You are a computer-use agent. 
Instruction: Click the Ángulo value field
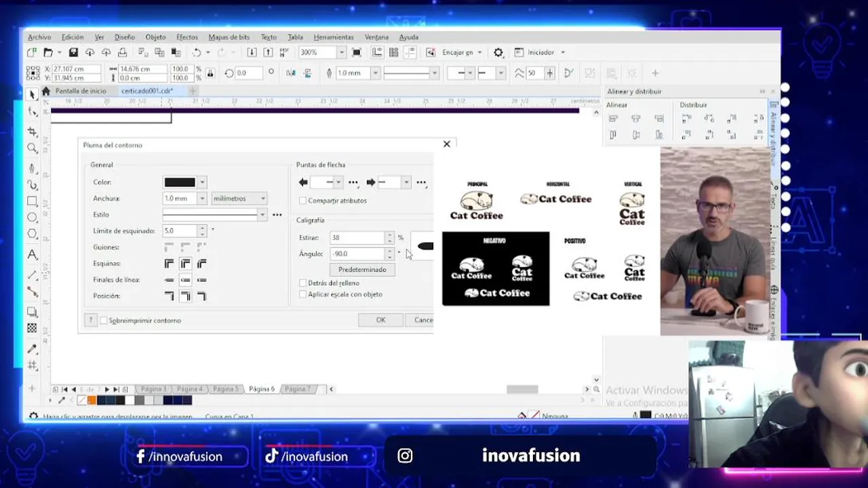pos(357,253)
